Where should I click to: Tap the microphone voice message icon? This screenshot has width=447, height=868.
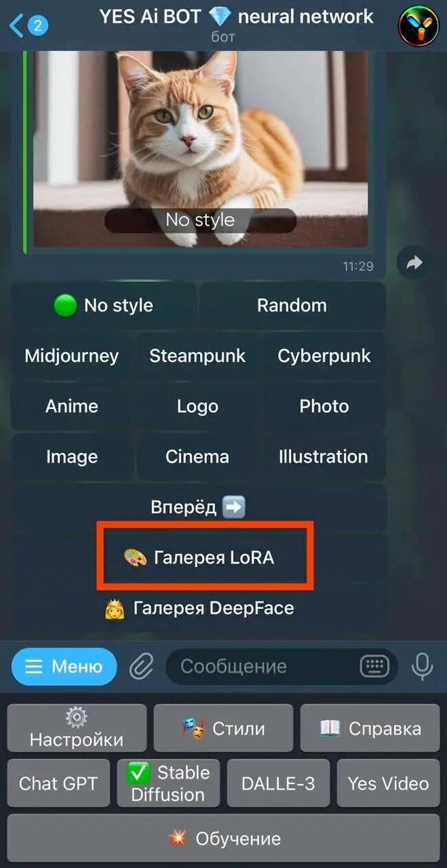pyautogui.click(x=422, y=666)
